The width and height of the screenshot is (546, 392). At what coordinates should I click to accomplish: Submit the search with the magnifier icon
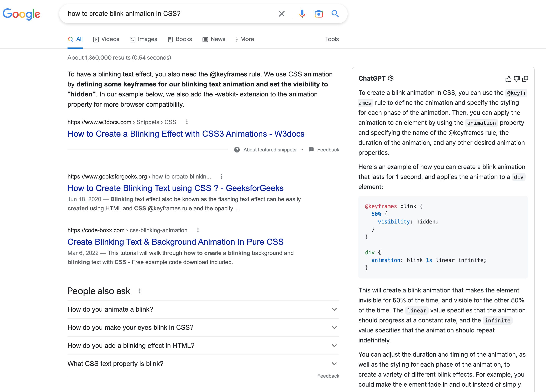pyautogui.click(x=335, y=14)
